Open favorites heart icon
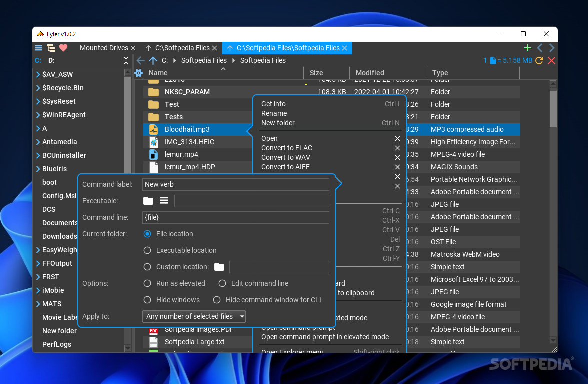The height and width of the screenshot is (384, 588). [x=63, y=48]
